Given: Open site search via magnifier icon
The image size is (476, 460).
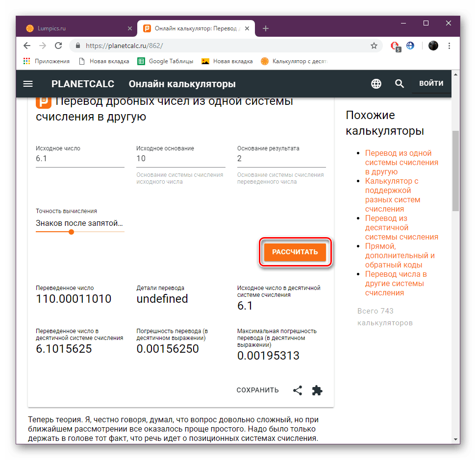Looking at the screenshot, I should coord(400,84).
